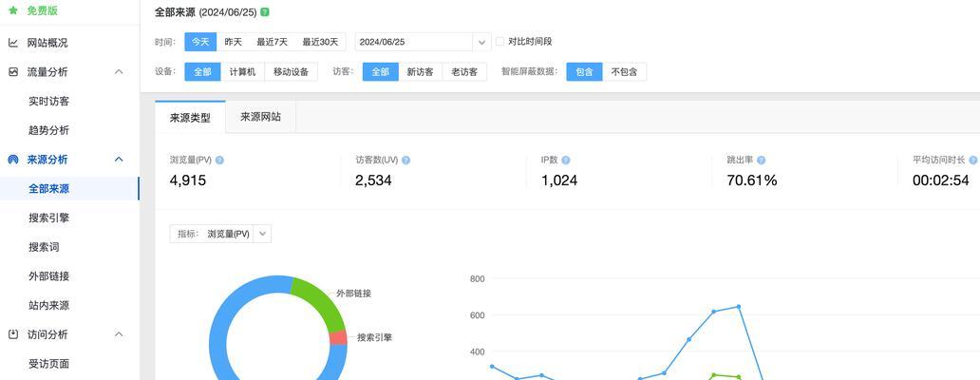Open the help tooltip icon for 跳出率

pyautogui.click(x=761, y=160)
